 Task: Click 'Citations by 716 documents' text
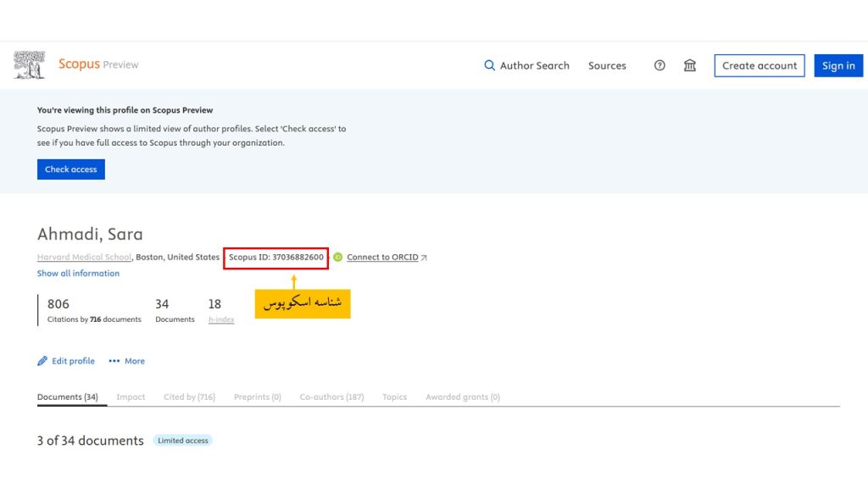tap(94, 319)
